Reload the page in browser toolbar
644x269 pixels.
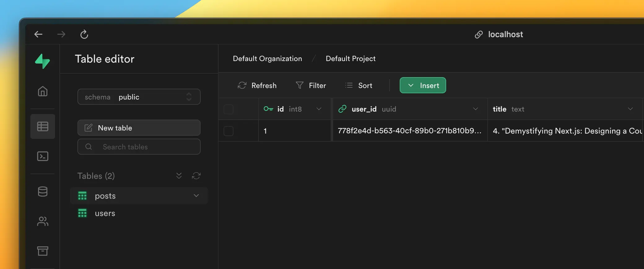[x=84, y=34]
